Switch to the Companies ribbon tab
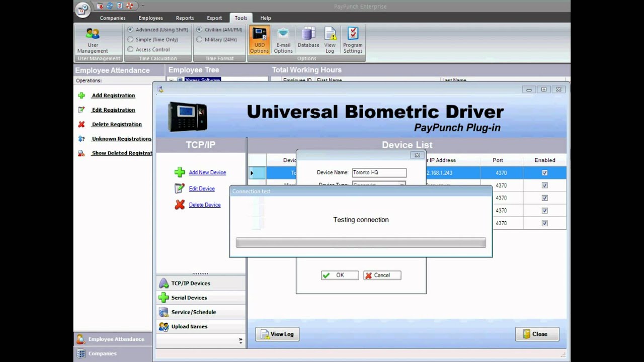Image resolution: width=644 pixels, height=362 pixels. [112, 18]
